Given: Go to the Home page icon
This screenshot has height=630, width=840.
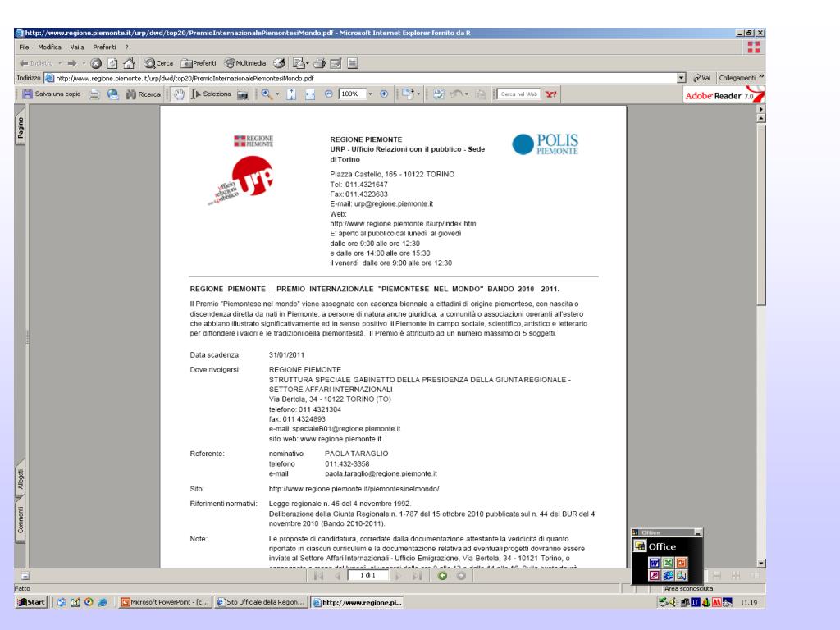Looking at the screenshot, I should coord(129,63).
